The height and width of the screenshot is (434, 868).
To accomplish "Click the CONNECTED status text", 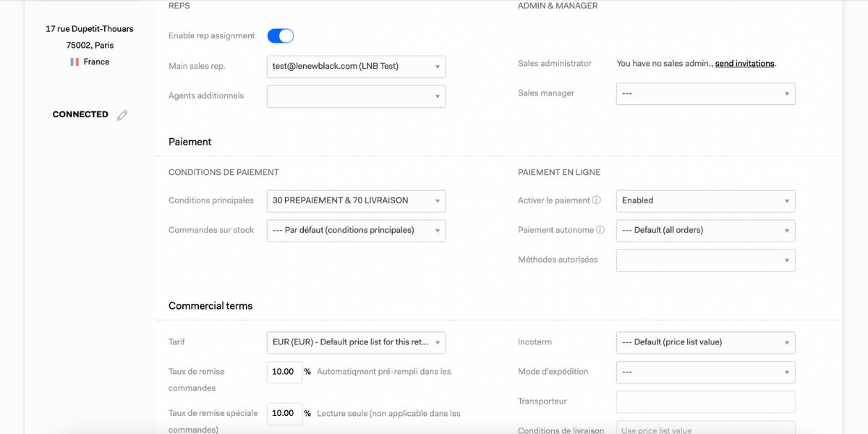I will click(x=80, y=114).
